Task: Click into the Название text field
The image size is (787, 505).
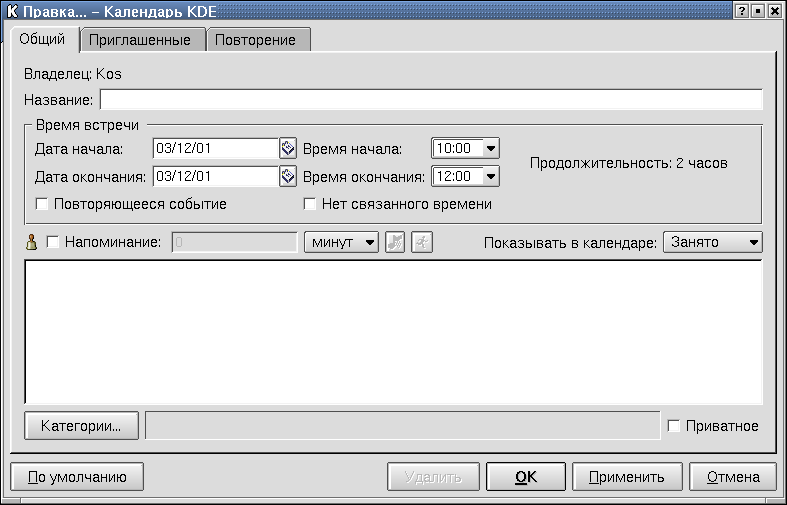Action: point(430,100)
